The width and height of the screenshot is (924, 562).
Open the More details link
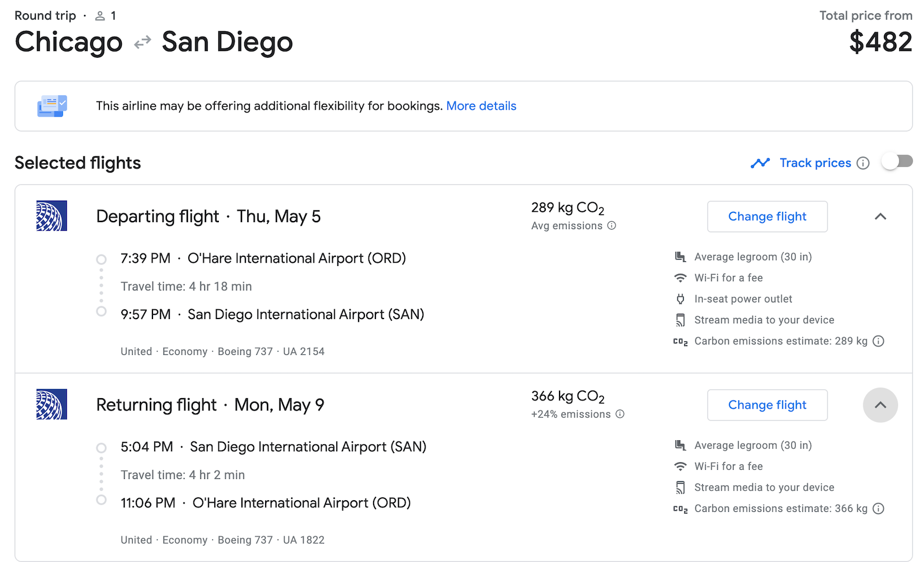pos(481,106)
